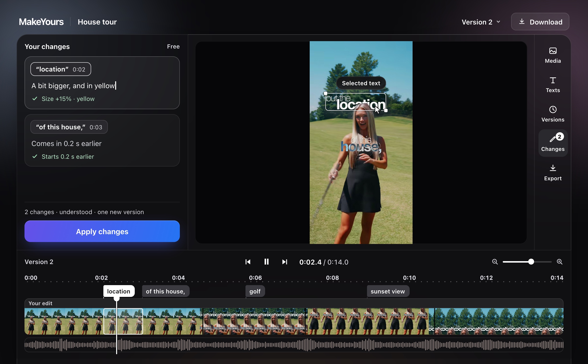588x364 pixels.
Task: Skip to next clip
Action: (x=284, y=262)
